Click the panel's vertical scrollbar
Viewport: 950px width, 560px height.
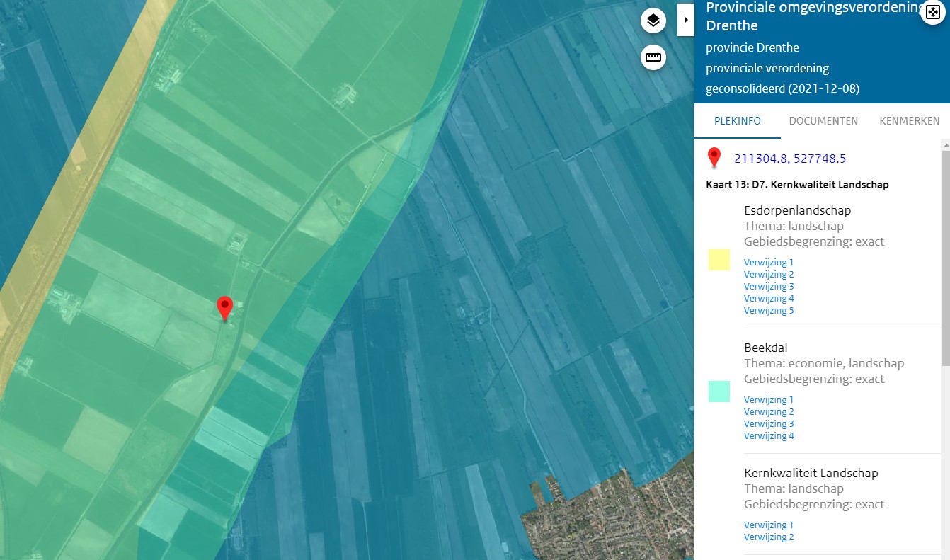[944, 255]
